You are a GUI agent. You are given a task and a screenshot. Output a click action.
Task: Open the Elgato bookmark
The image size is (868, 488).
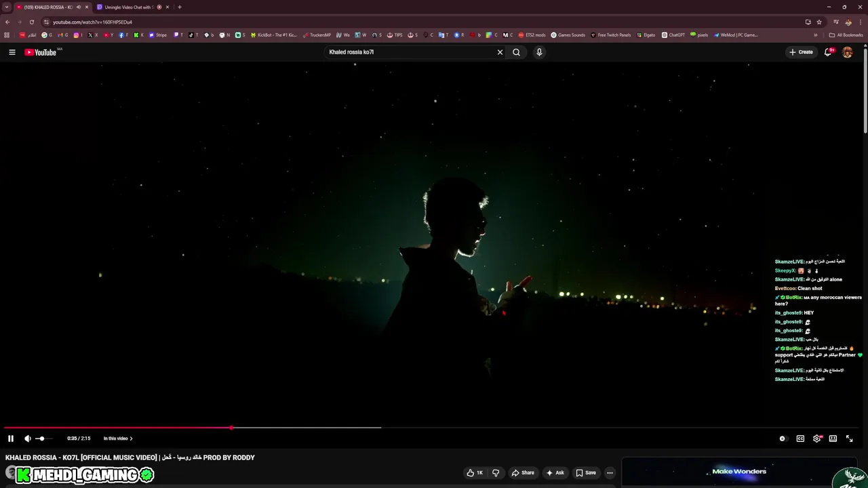click(x=646, y=35)
